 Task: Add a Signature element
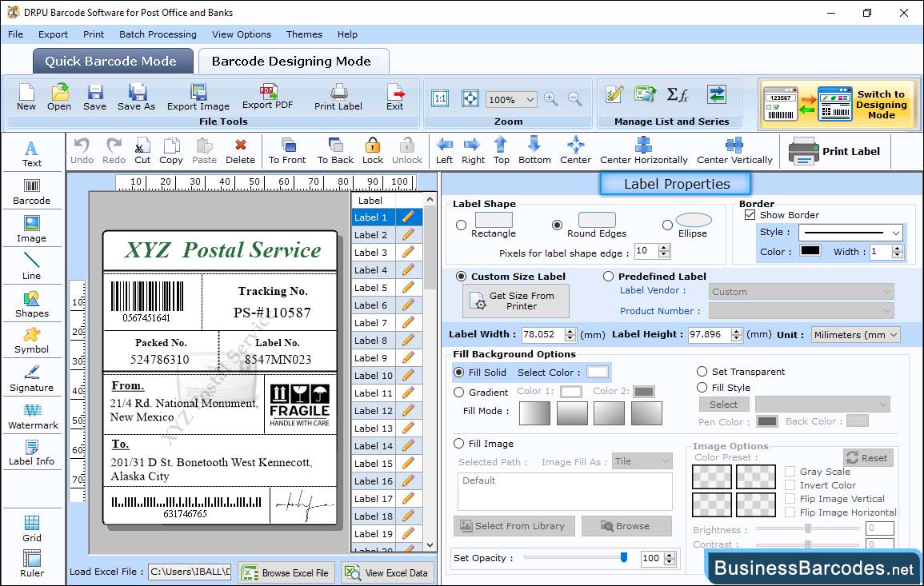tap(32, 379)
